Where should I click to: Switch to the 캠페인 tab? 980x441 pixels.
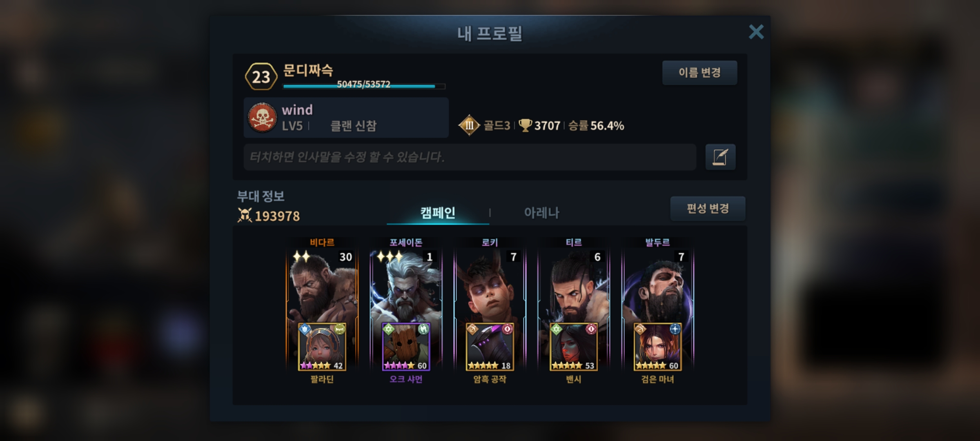tap(438, 212)
